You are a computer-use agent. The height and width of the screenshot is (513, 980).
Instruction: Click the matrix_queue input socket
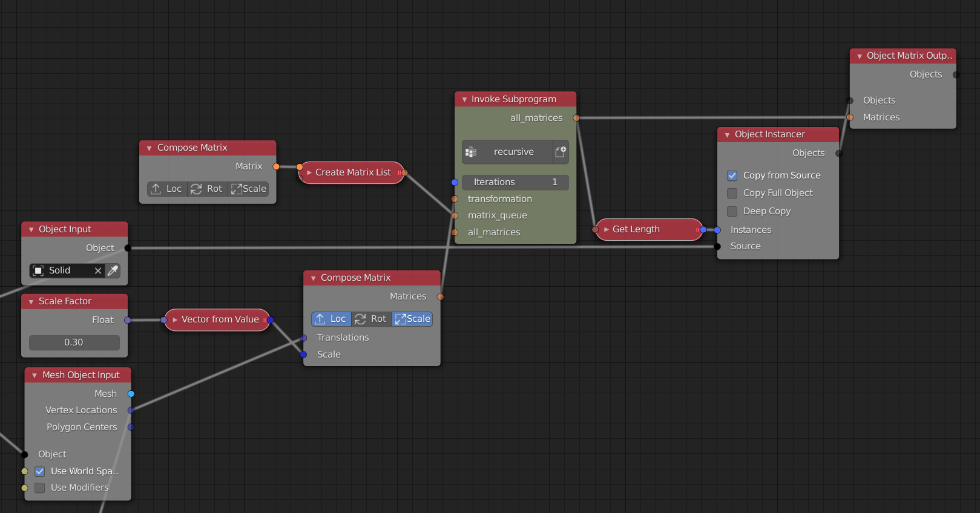pyautogui.click(x=455, y=215)
